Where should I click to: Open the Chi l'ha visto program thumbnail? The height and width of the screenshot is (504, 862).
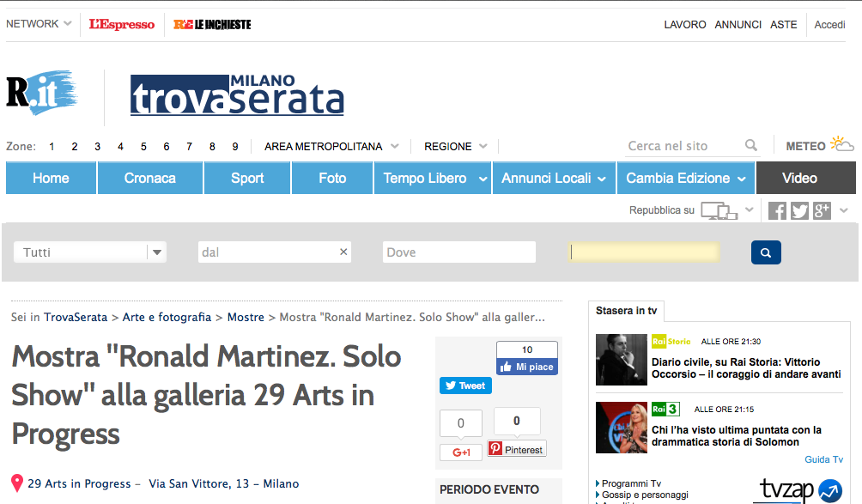pos(622,428)
